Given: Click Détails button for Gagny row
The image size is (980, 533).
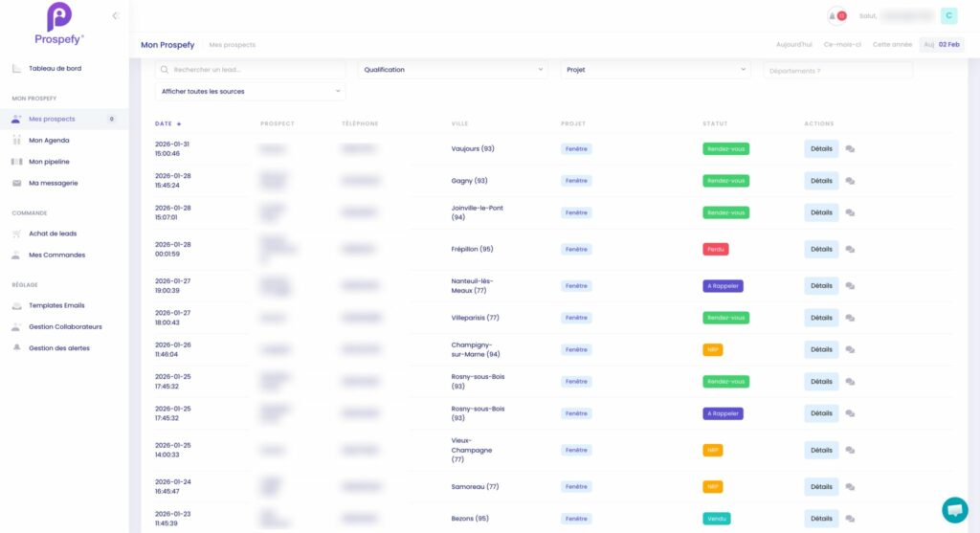Looking at the screenshot, I should tap(821, 181).
